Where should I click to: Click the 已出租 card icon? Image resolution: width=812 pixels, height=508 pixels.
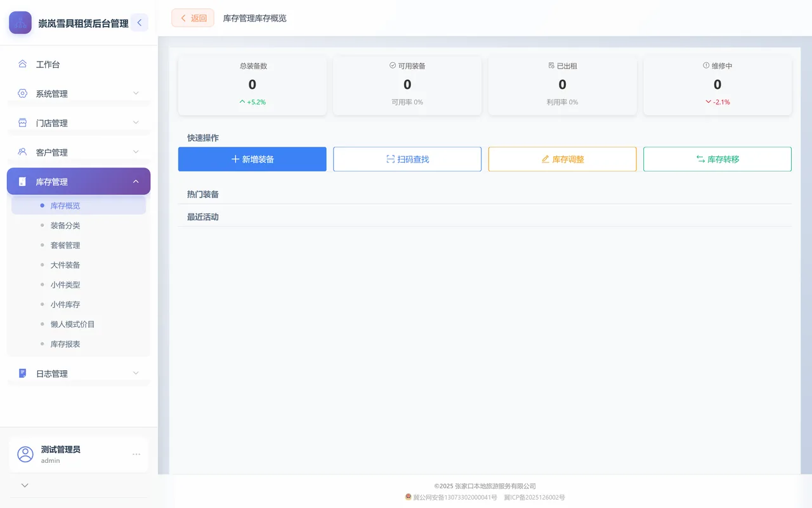(551, 65)
